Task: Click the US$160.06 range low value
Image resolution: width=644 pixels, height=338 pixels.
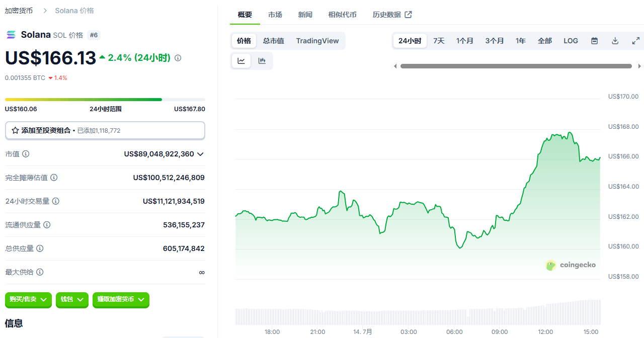Action: (21, 109)
